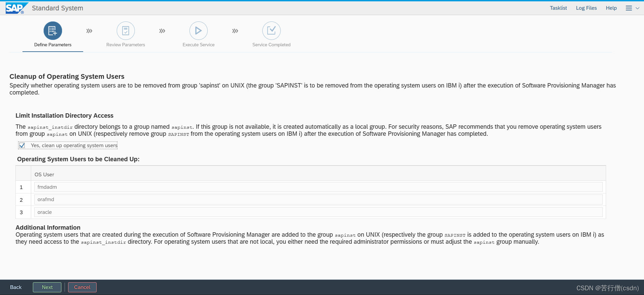Select the Service Completed checkmark icon
This screenshot has height=295, width=644.
tap(271, 31)
